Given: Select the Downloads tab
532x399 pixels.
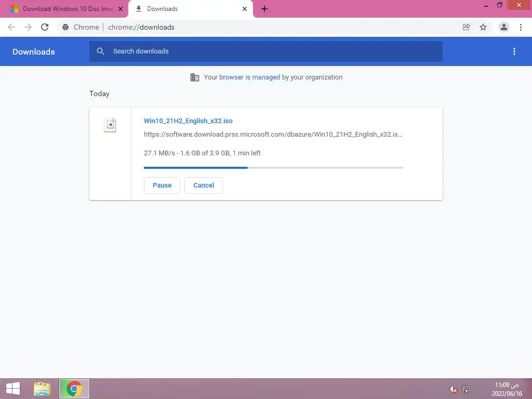Looking at the screenshot, I should point(191,9).
